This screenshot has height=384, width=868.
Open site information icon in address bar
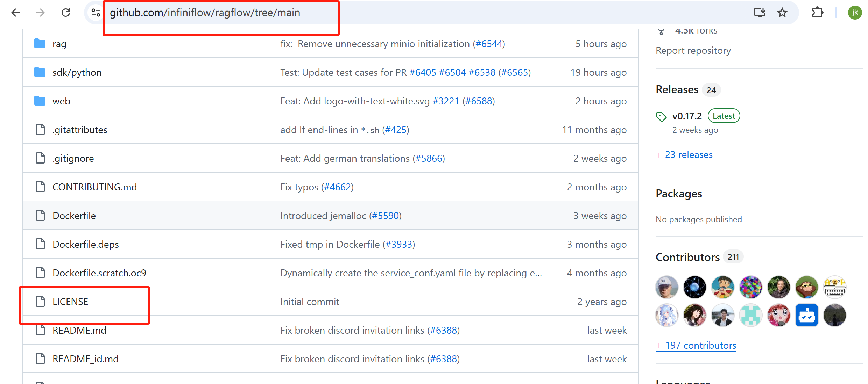click(x=96, y=13)
